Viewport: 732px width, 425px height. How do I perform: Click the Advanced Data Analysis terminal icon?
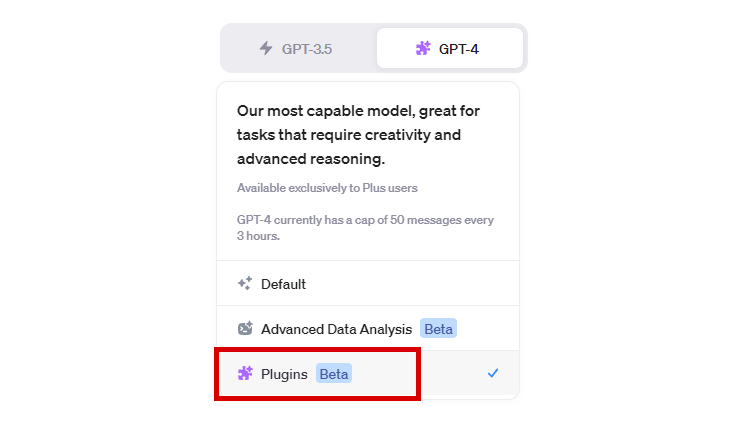click(245, 329)
